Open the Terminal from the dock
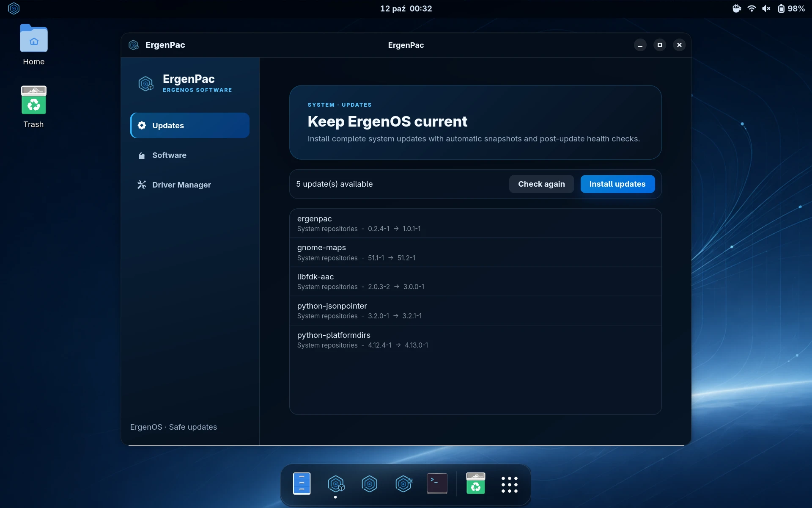812x508 pixels. (437, 483)
